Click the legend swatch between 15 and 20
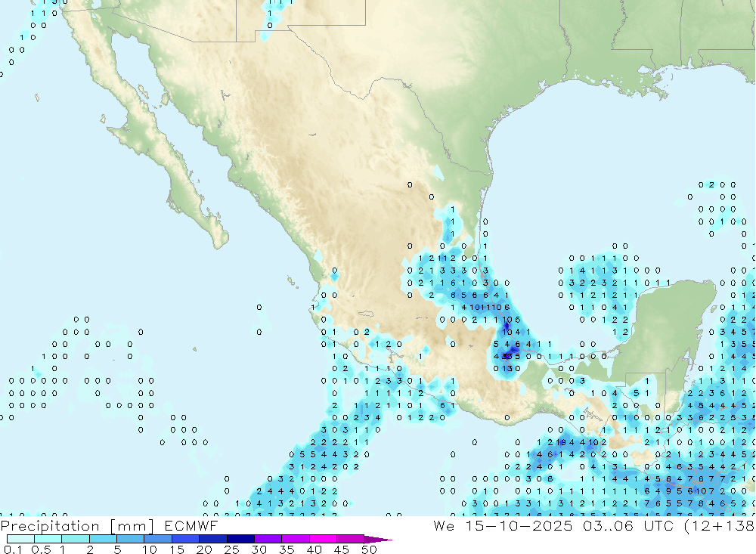 coord(185,539)
